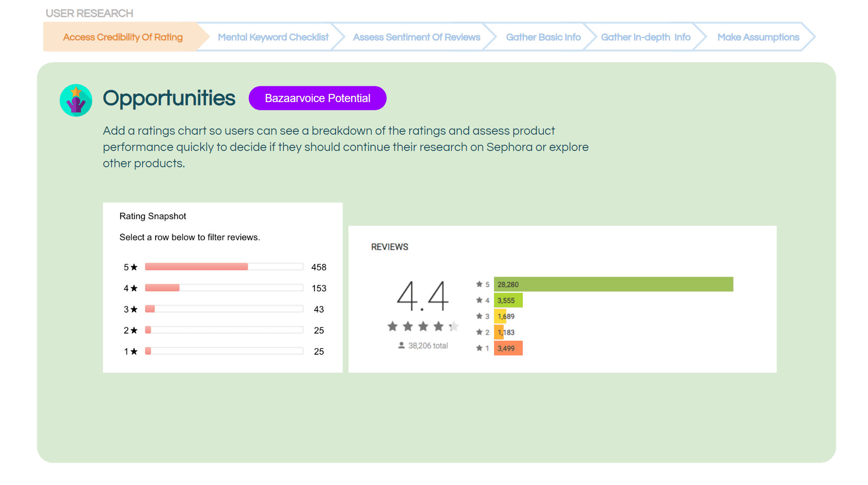Viewport: 868px width, 485px height.
Task: Click the Bazaarvoice Potential purple button
Action: tap(317, 98)
